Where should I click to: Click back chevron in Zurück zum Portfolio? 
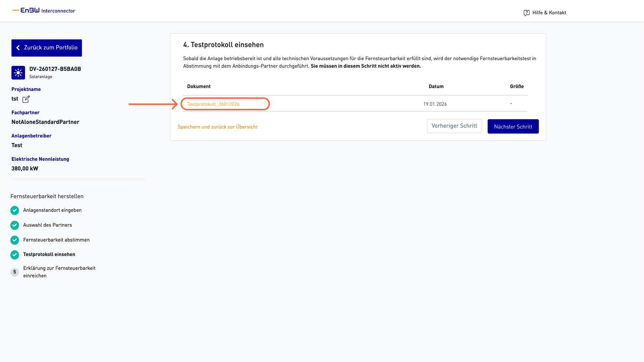[x=18, y=48]
